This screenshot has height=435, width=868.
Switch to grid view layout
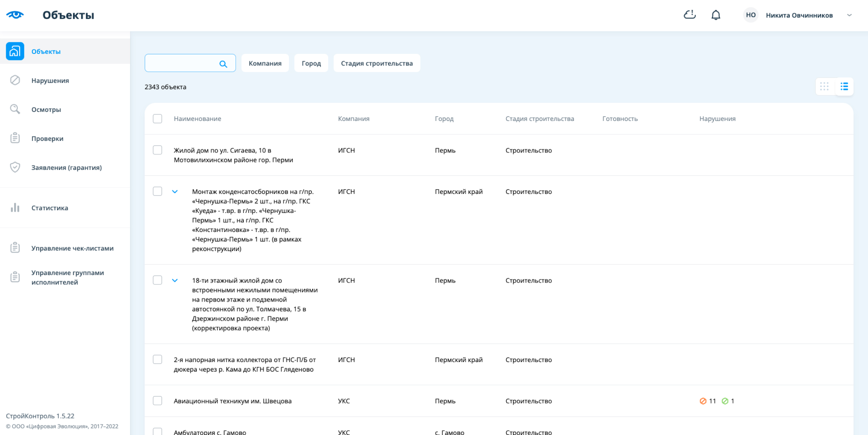point(824,87)
